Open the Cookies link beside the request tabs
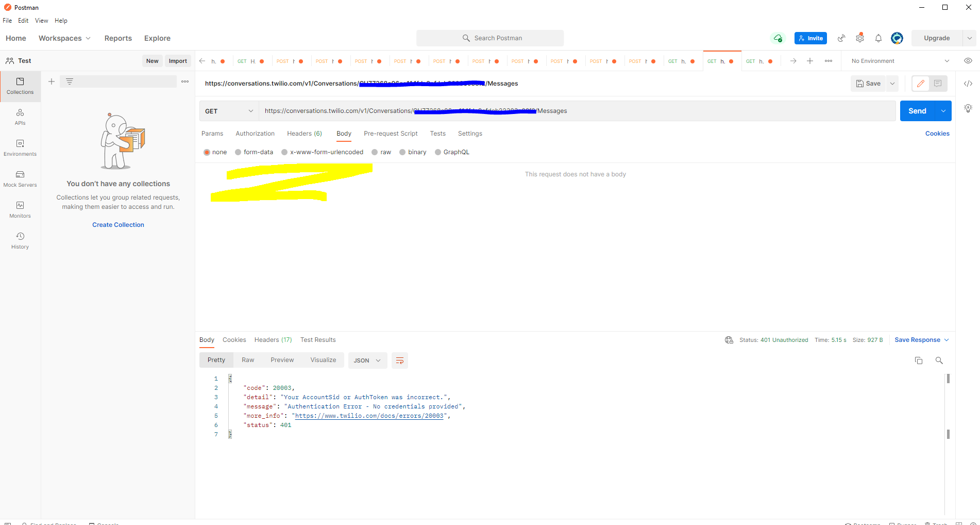 (x=937, y=134)
